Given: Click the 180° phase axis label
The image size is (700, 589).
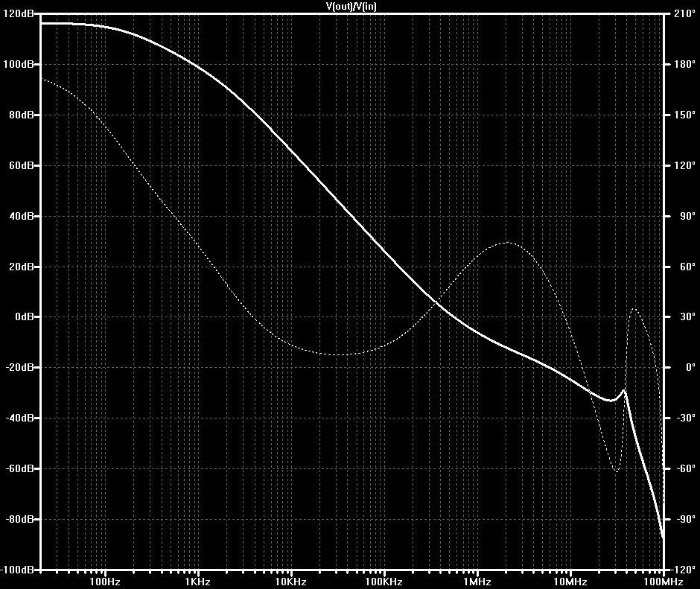Looking at the screenshot, I should click(684, 64).
